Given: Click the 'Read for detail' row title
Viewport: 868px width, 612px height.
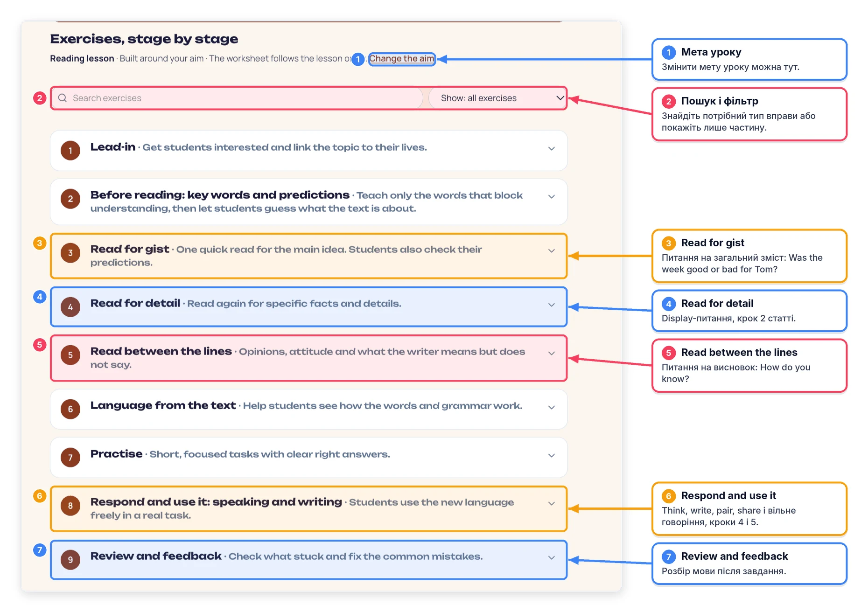Looking at the screenshot, I should coord(135,303).
